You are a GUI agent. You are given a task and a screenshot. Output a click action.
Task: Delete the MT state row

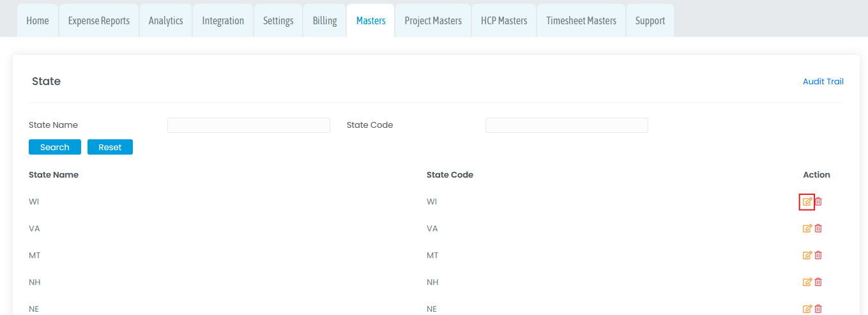(x=818, y=256)
